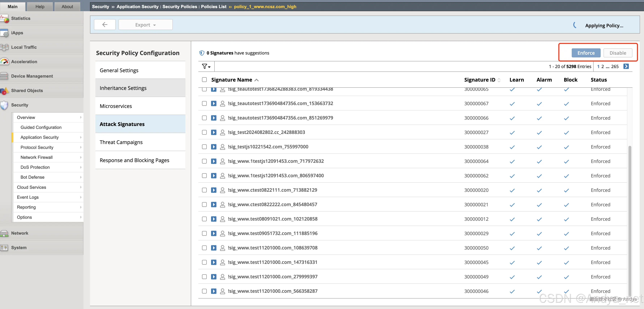Check the box for sig_testjs10221542.com_755997000
Viewport: 644px width, 309px height.
click(x=204, y=147)
